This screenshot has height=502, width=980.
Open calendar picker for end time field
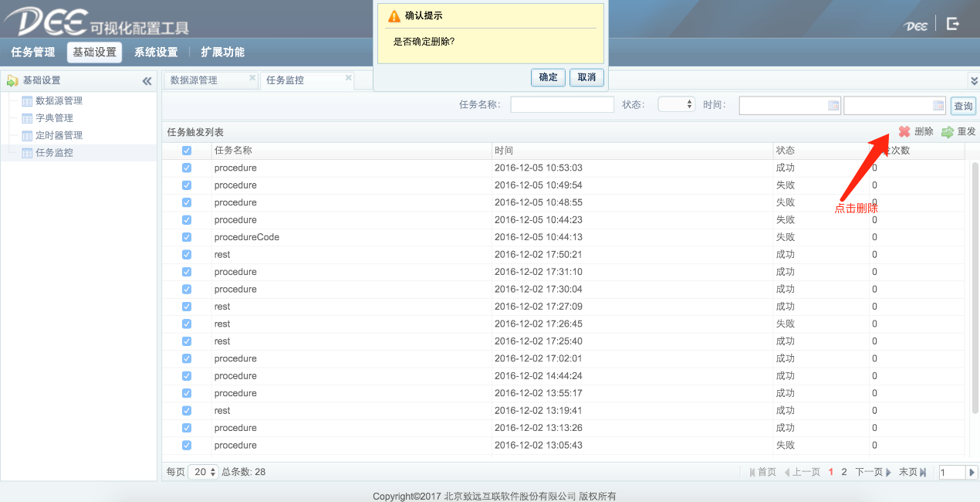(938, 106)
